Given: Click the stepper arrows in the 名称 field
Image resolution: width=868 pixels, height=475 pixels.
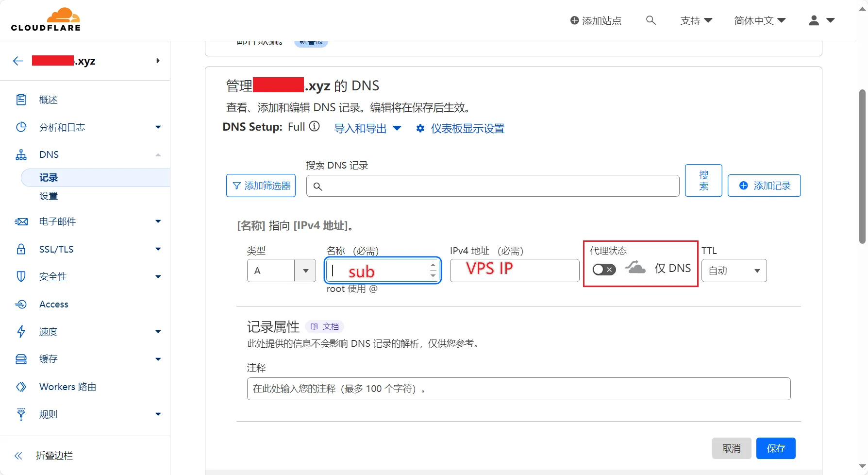Looking at the screenshot, I should click(433, 271).
